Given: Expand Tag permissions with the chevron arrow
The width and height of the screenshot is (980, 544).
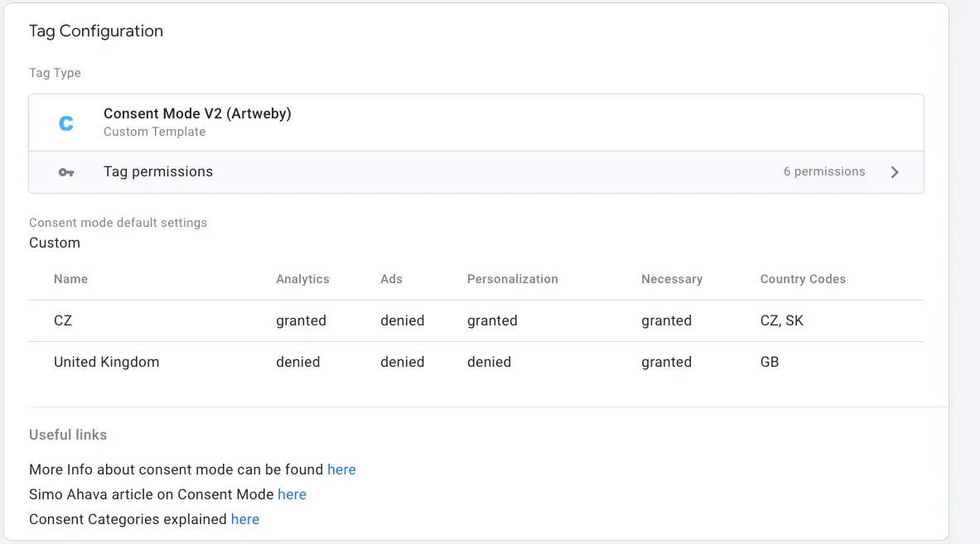Looking at the screenshot, I should pyautogui.click(x=895, y=172).
